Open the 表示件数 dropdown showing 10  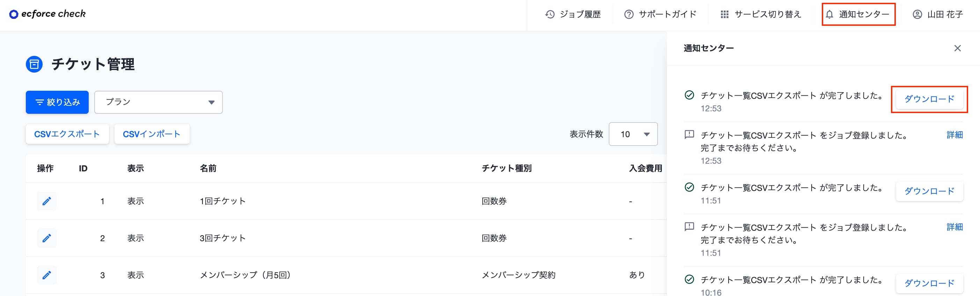pyautogui.click(x=633, y=134)
